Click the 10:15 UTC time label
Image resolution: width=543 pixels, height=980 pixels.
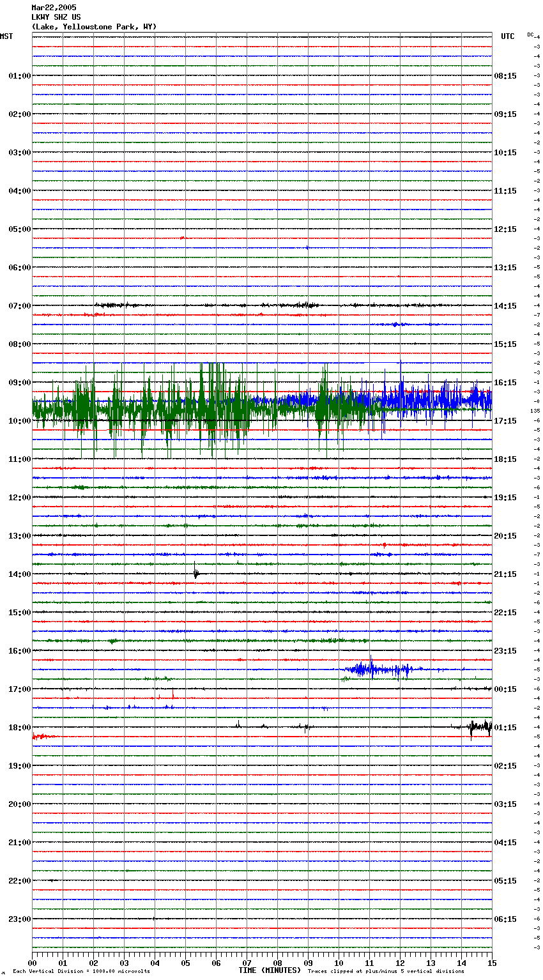pyautogui.click(x=505, y=153)
